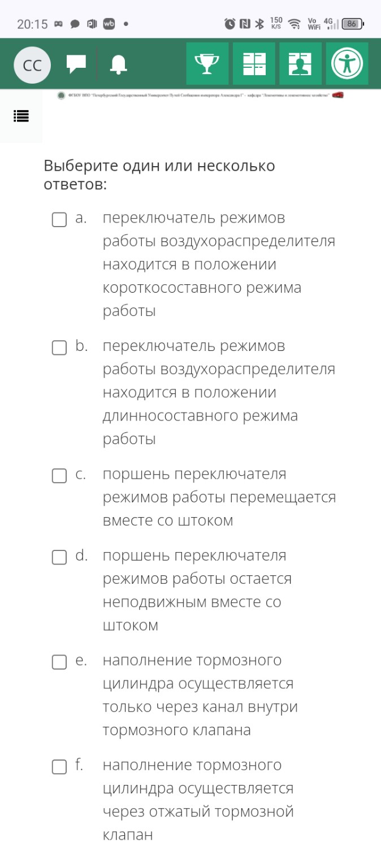Click the CC avatar circle
Screen dimensions: 381x868
(32, 64)
